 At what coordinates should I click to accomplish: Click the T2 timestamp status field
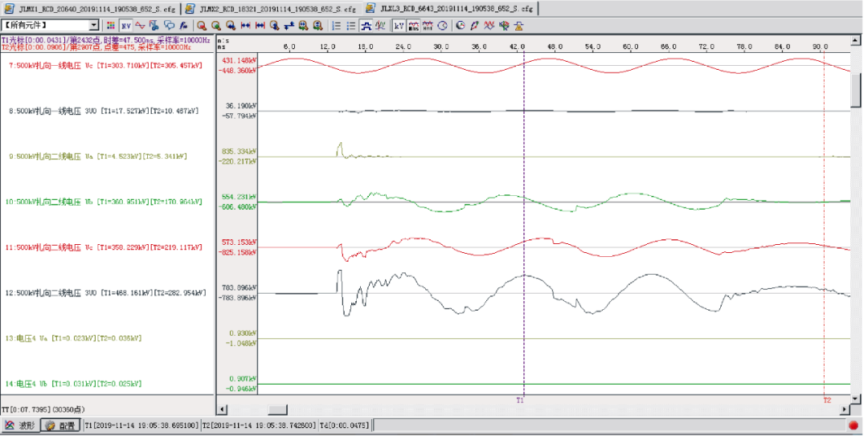coord(259,426)
